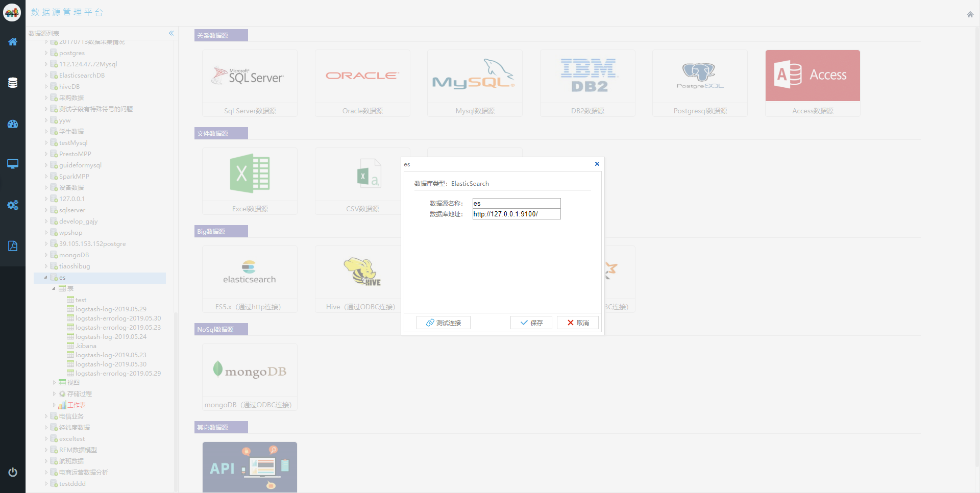The width and height of the screenshot is (980, 493).
Task: Select the IBM DB2 data source tile
Action: click(587, 83)
